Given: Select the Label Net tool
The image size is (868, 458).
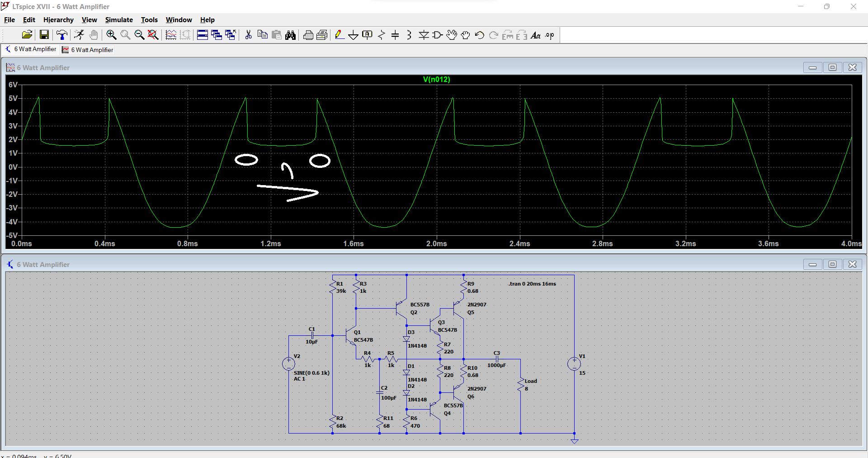Looking at the screenshot, I should [368, 35].
